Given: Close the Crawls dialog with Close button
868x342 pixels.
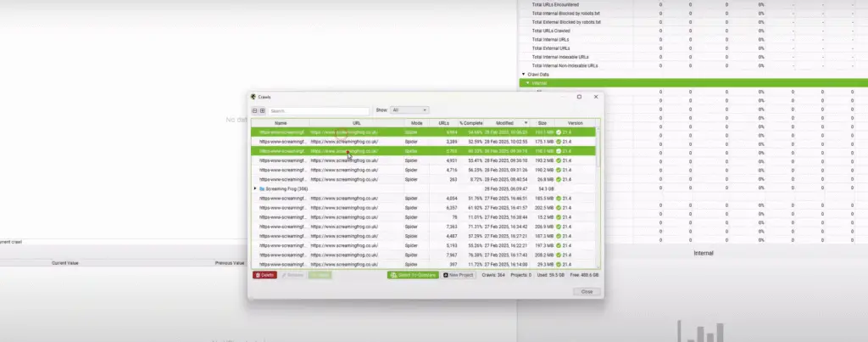Looking at the screenshot, I should (587, 292).
